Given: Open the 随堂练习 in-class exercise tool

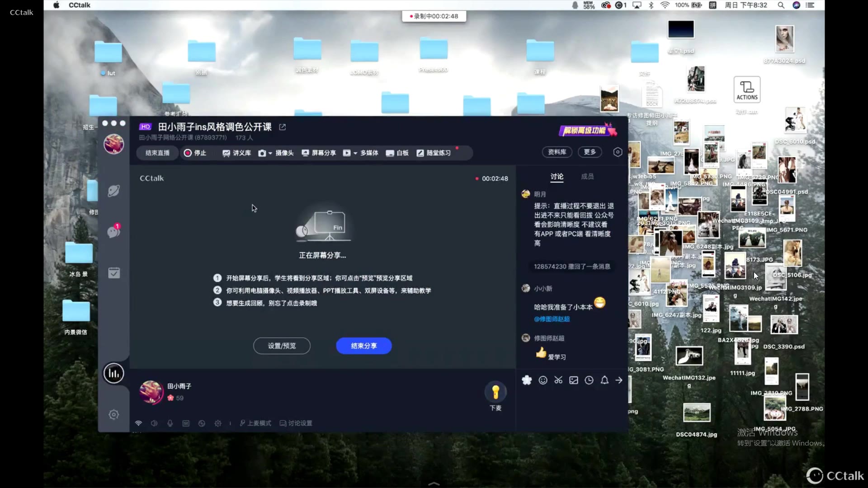Looking at the screenshot, I should tap(433, 153).
